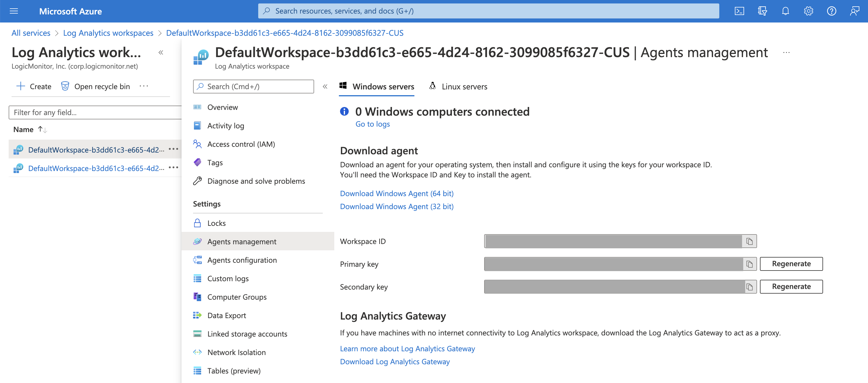Click the Diagnose and solve problems wrench icon
The width and height of the screenshot is (868, 383).
tap(197, 181)
